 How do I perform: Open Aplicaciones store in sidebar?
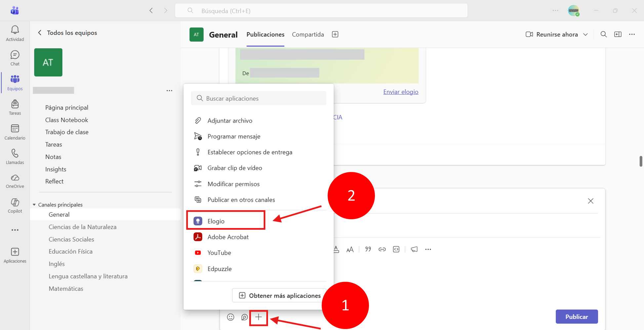coord(15,255)
